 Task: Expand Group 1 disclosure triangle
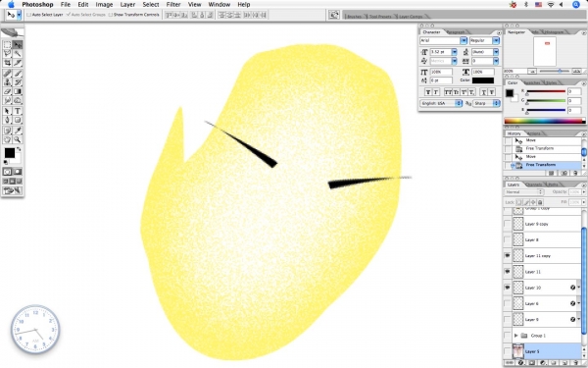click(x=516, y=336)
